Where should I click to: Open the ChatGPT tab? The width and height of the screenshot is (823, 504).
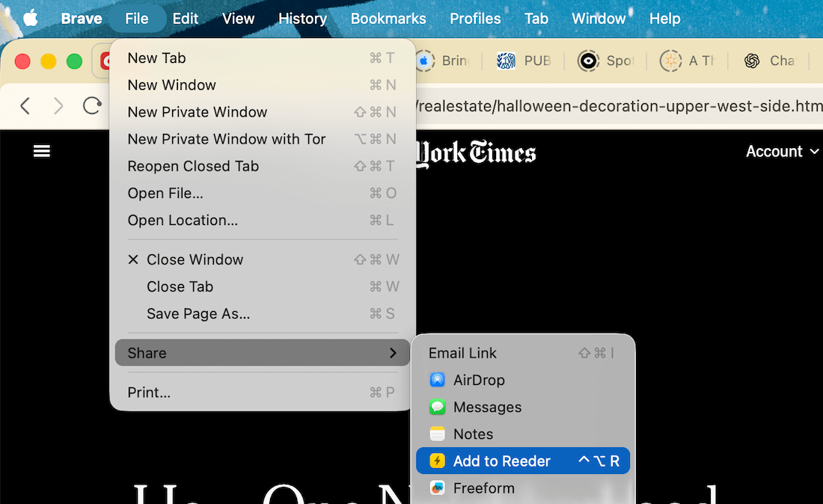pos(769,61)
